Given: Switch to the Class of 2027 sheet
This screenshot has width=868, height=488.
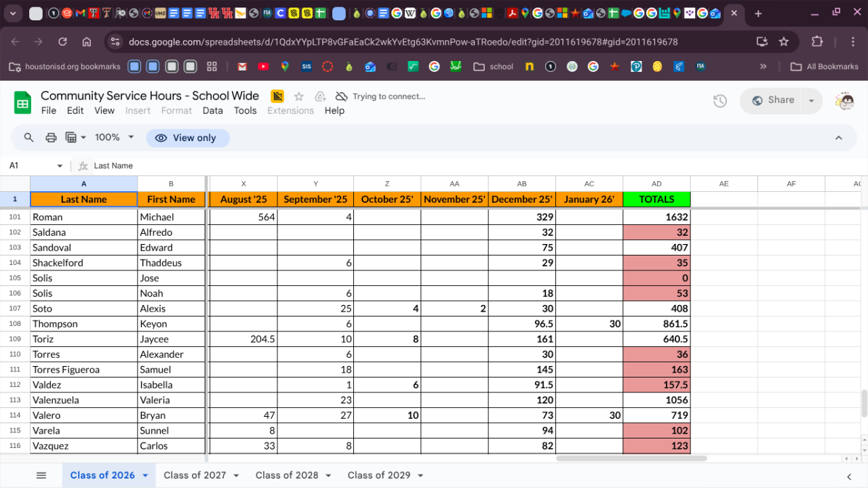Looking at the screenshot, I should pos(195,475).
